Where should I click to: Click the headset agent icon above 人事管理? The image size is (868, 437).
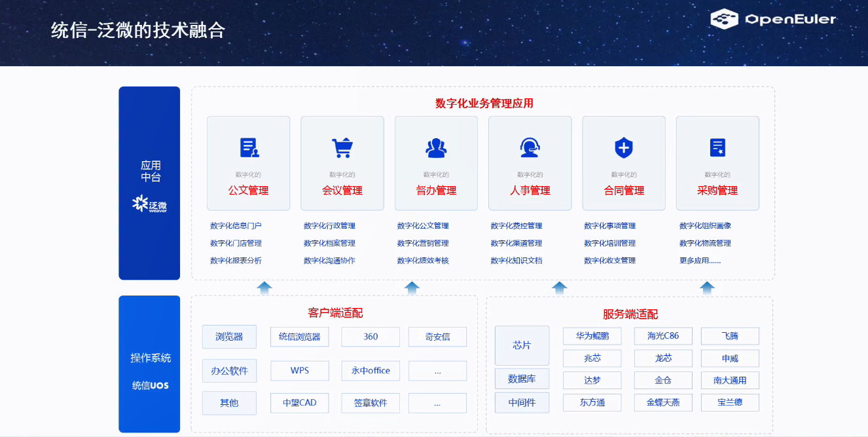[x=530, y=148]
